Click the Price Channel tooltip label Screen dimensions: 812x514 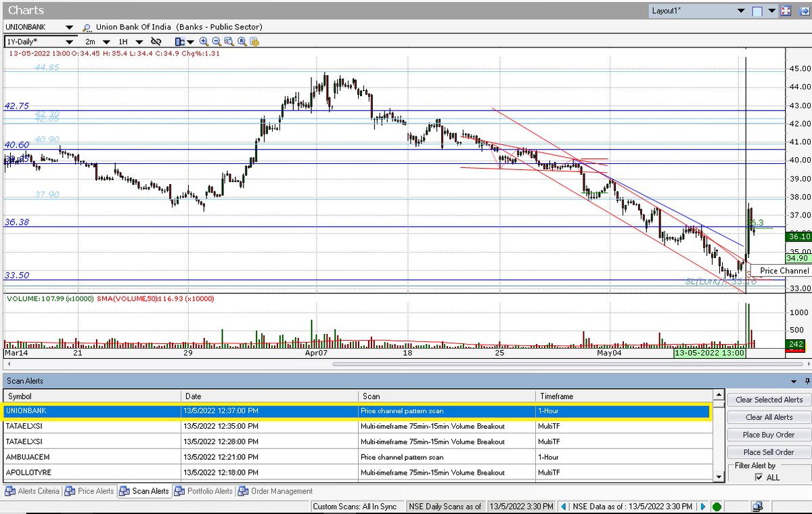coord(784,270)
